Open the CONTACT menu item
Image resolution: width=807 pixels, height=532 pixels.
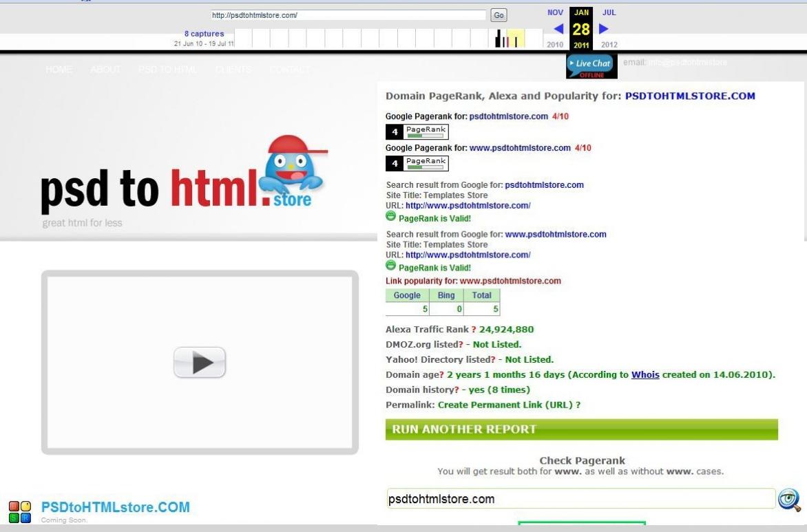coord(290,70)
